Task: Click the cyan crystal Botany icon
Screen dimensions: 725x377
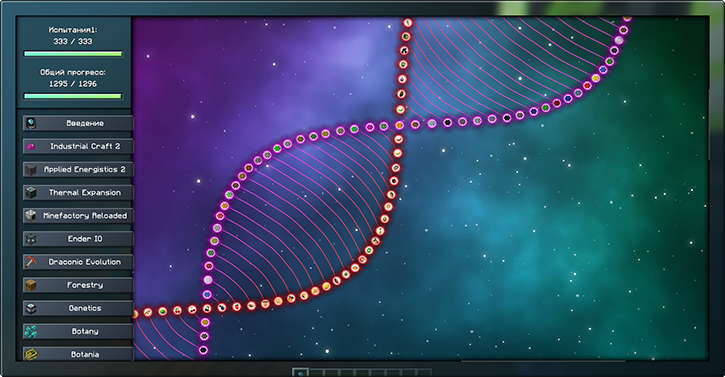Action: pyautogui.click(x=31, y=331)
